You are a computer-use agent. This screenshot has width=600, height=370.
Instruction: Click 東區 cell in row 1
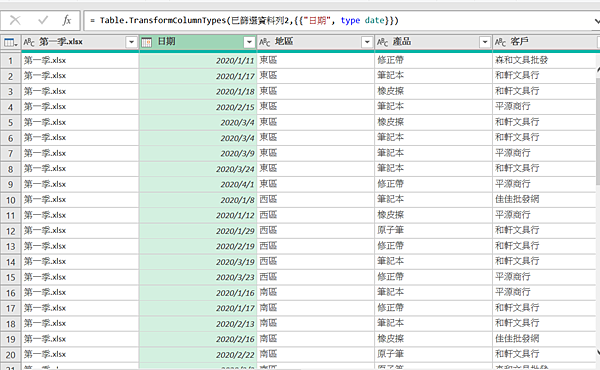pyautogui.click(x=316, y=60)
